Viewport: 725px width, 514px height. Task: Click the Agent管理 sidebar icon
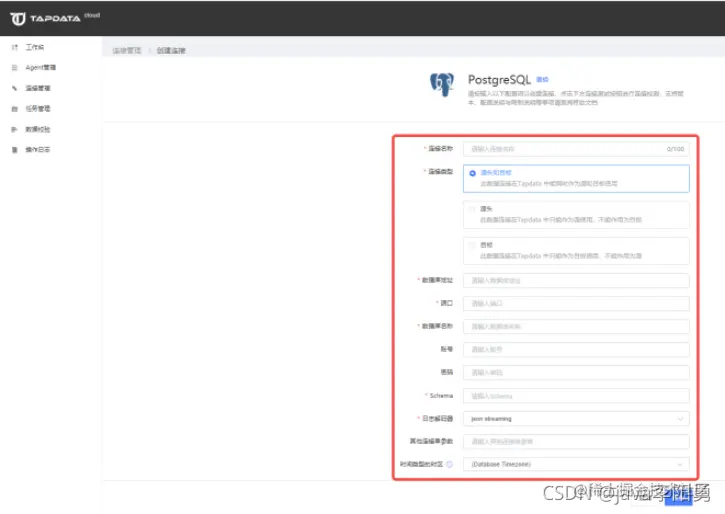(14, 67)
